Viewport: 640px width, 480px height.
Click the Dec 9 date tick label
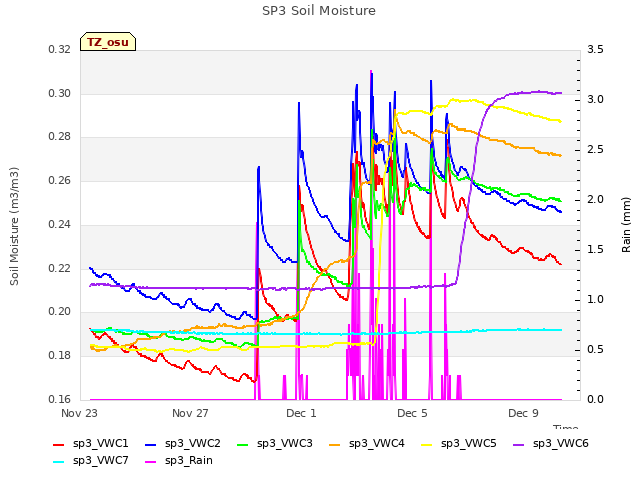(523, 413)
